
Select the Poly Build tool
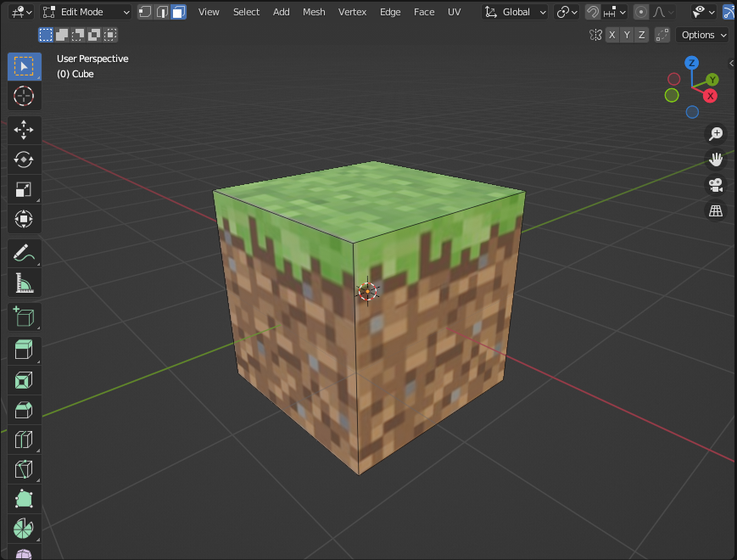click(x=24, y=500)
